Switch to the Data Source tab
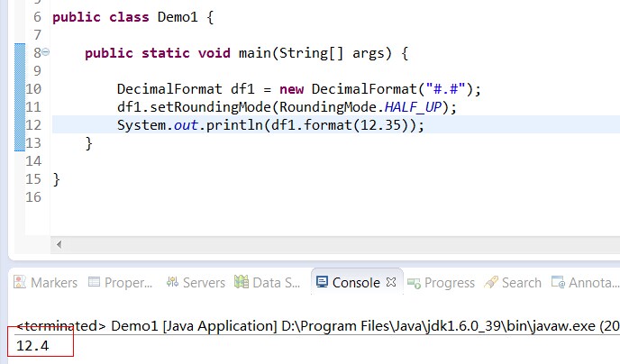Image resolution: width=620 pixels, height=364 pixels. 267,283
